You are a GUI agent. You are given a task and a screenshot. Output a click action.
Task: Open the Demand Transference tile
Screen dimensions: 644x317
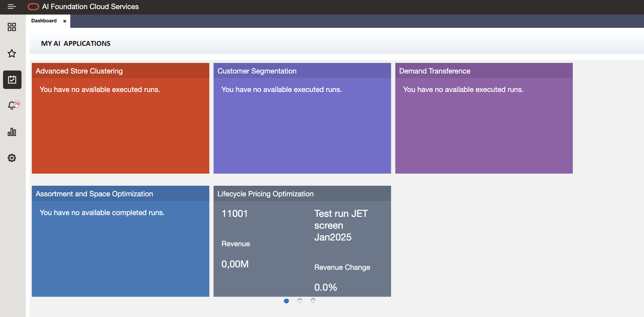click(x=484, y=118)
